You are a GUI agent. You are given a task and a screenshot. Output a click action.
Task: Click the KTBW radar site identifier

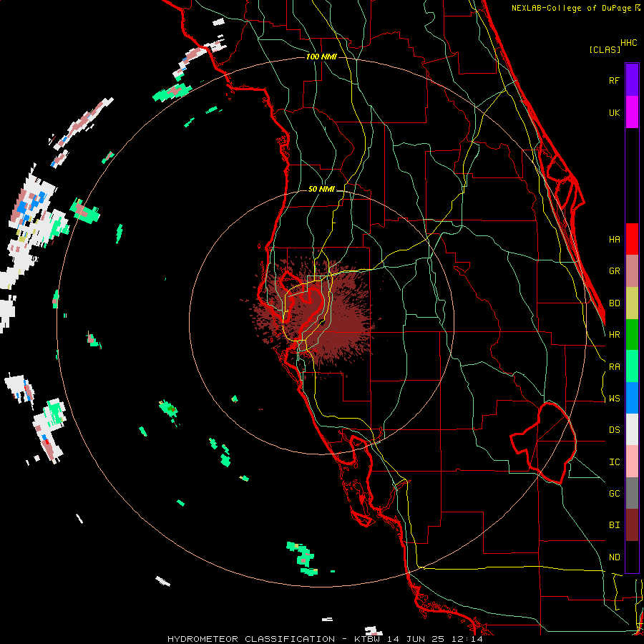[x=369, y=639]
